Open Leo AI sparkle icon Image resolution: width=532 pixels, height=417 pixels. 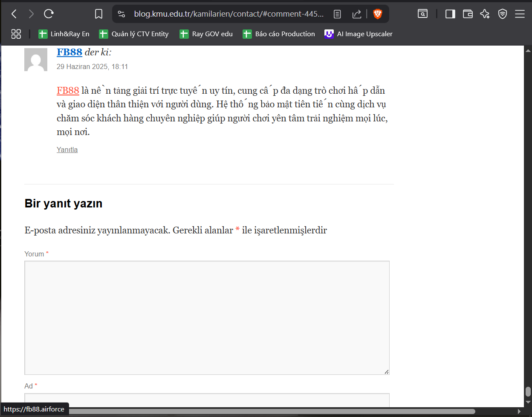point(485,14)
